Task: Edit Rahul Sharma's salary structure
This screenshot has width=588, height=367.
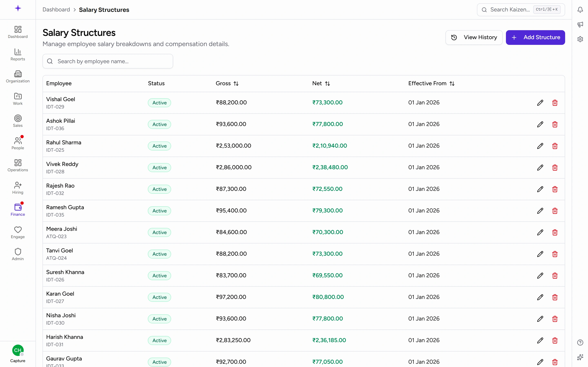Action: pos(540,146)
